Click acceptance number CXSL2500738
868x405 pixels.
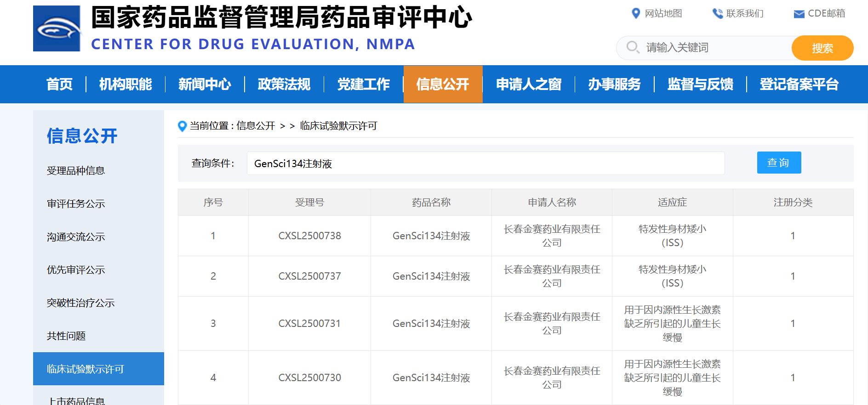coord(309,236)
